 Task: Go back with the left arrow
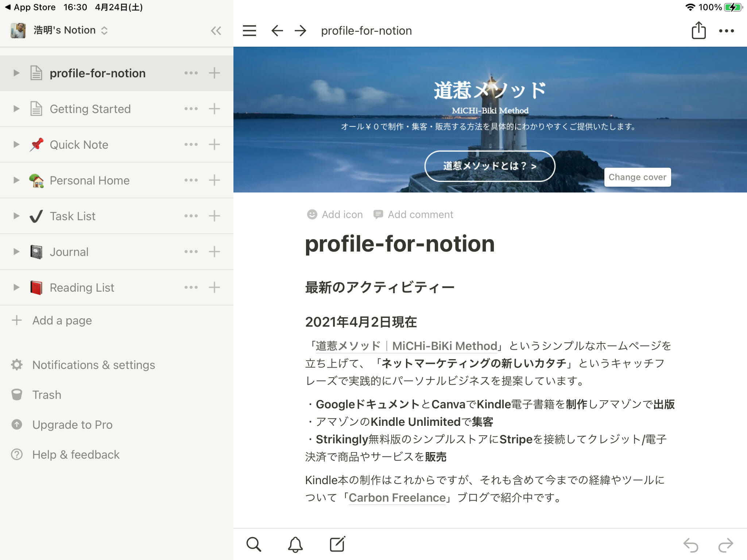[x=277, y=31]
